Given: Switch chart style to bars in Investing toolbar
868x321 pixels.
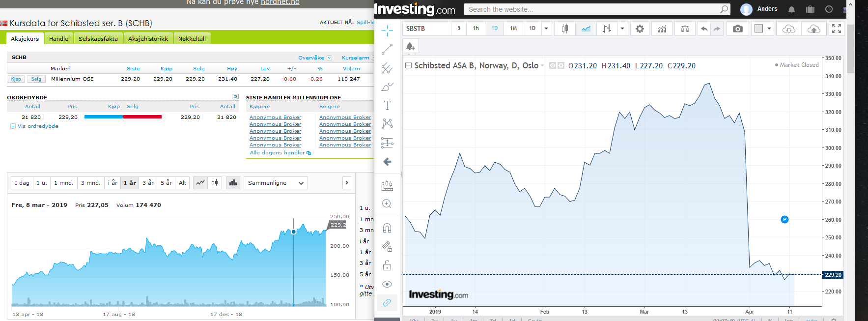Looking at the screenshot, I should 607,29.
